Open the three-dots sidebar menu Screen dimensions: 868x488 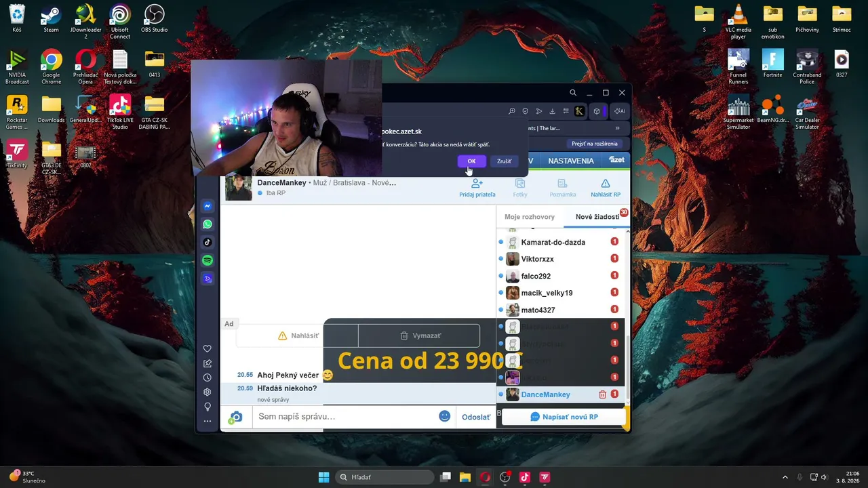point(208,421)
